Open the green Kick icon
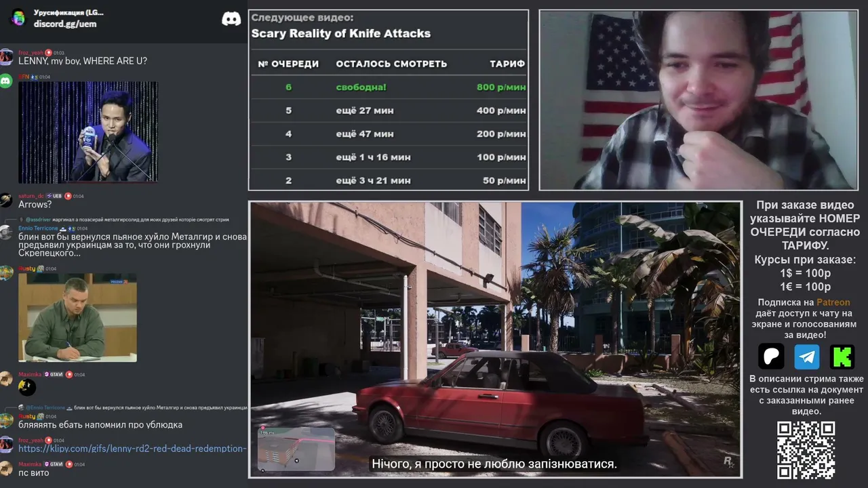Screen dimensions: 868x488 click(x=842, y=357)
